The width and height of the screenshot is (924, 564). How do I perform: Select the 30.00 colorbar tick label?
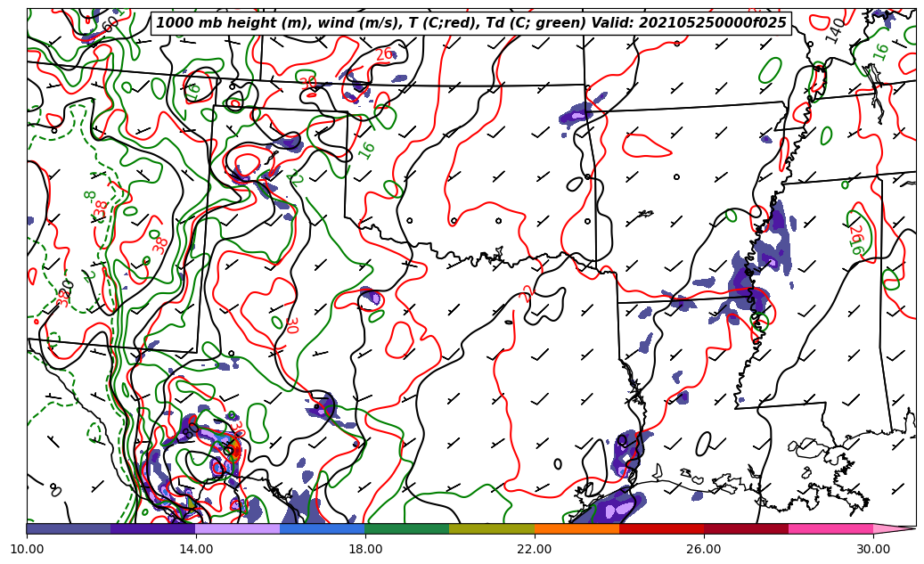click(873, 549)
